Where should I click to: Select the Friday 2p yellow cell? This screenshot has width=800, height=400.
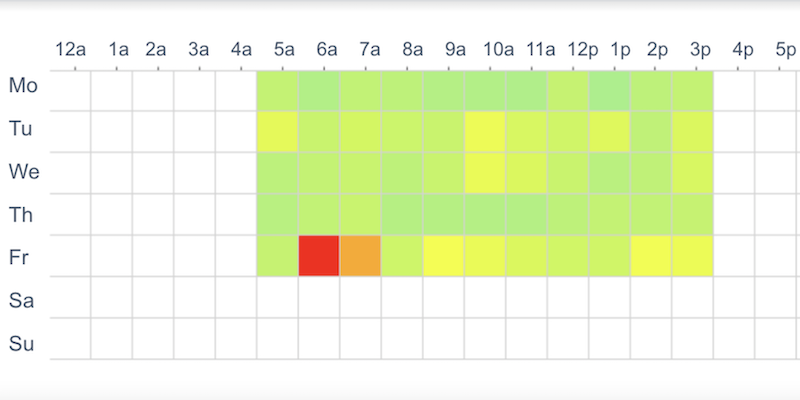click(x=651, y=256)
